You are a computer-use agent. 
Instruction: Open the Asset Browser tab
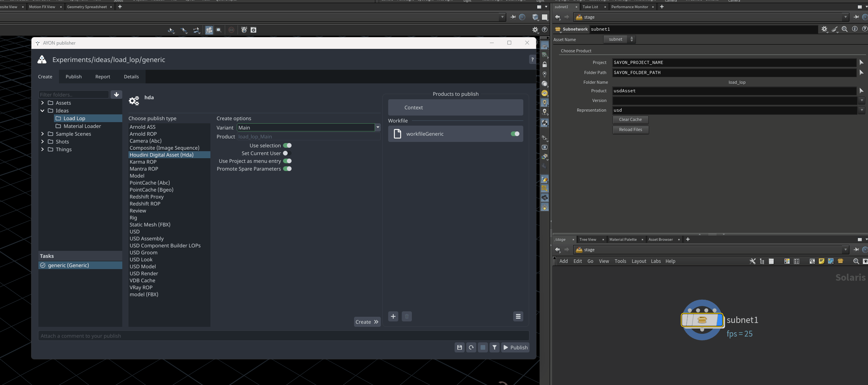coord(660,239)
